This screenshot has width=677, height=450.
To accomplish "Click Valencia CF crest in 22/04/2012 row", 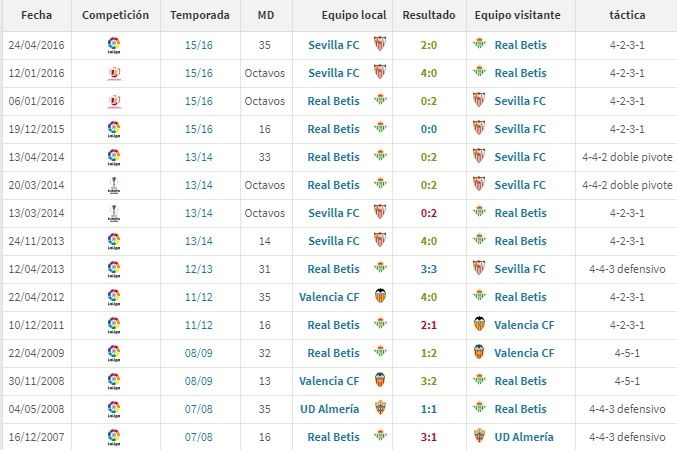I will [379, 297].
